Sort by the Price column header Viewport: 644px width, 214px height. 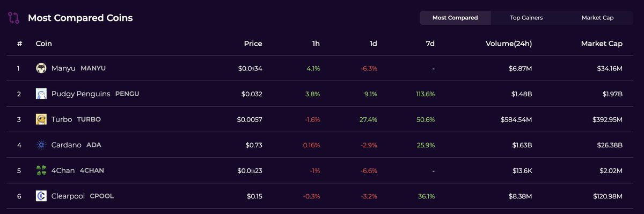[x=253, y=44]
